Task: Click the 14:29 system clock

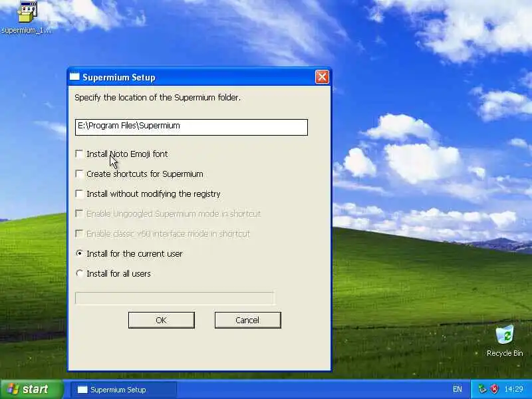Action: tap(513, 389)
